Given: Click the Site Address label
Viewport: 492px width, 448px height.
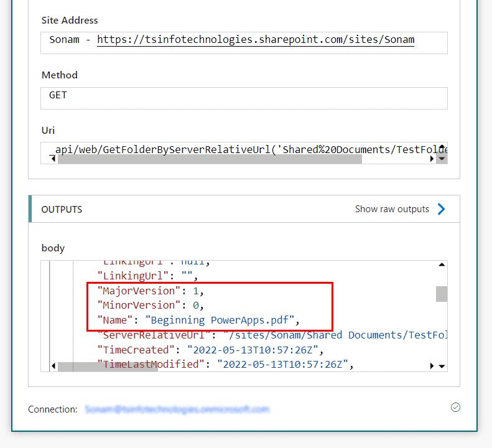Looking at the screenshot, I should 70,21.
